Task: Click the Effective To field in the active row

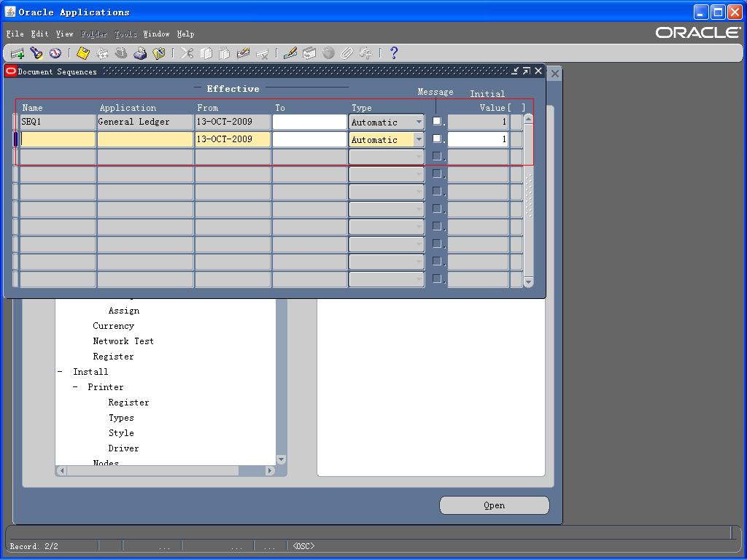Action: tap(309, 139)
